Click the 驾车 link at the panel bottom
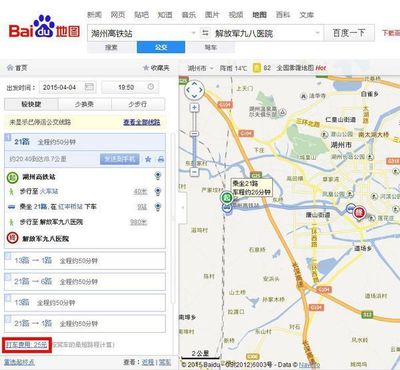The image size is (400, 370). coord(165,362)
